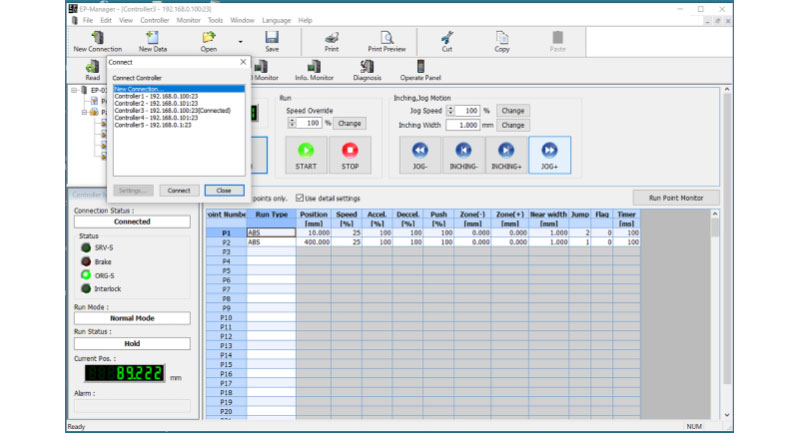This screenshot has width=800, height=433.
Task: Click the INCHING+ motion button
Action: point(506,155)
